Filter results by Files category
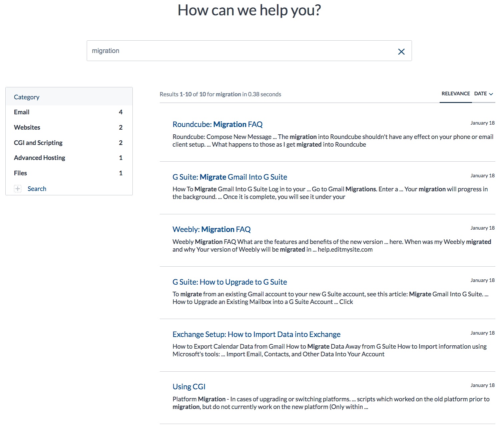The height and width of the screenshot is (429, 504). (20, 173)
